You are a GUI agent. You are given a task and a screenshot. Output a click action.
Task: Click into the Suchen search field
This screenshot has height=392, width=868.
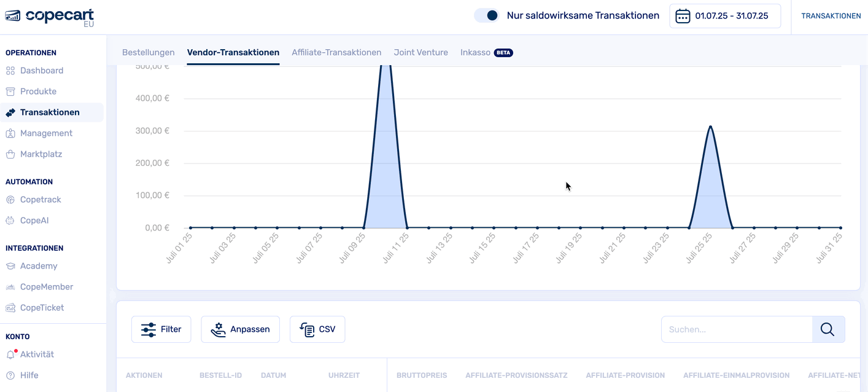737,329
